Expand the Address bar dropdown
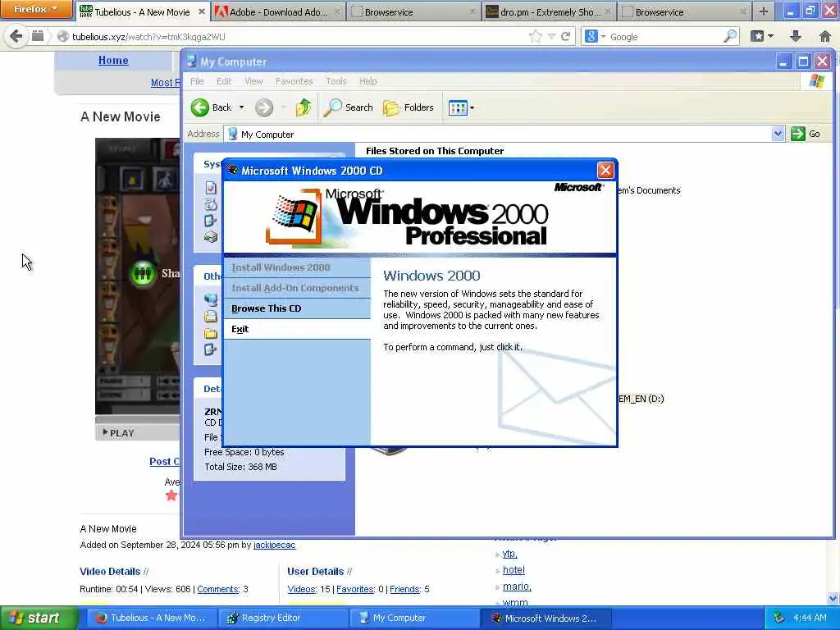The height and width of the screenshot is (630, 840). (778, 134)
